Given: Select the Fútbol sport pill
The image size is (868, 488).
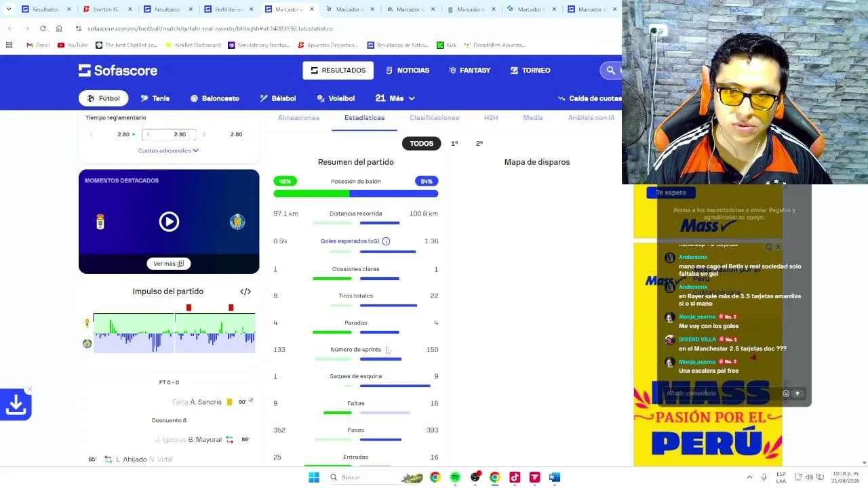Looking at the screenshot, I should pos(103,98).
